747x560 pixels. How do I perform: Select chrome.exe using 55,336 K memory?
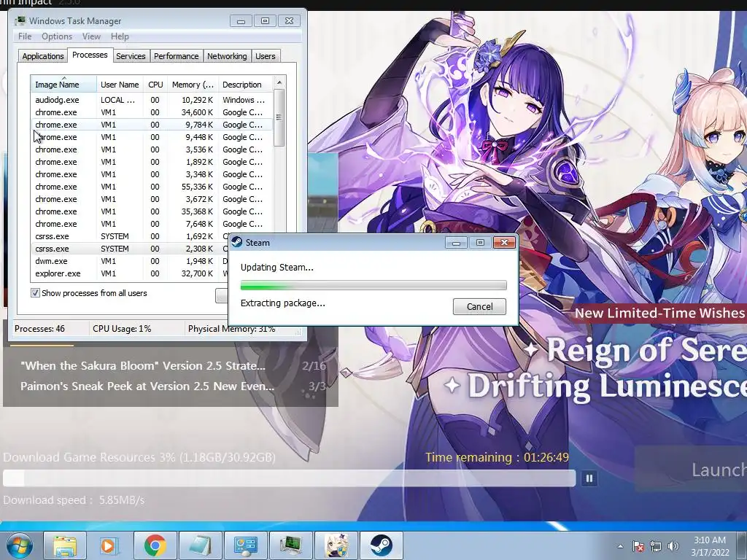click(152, 187)
